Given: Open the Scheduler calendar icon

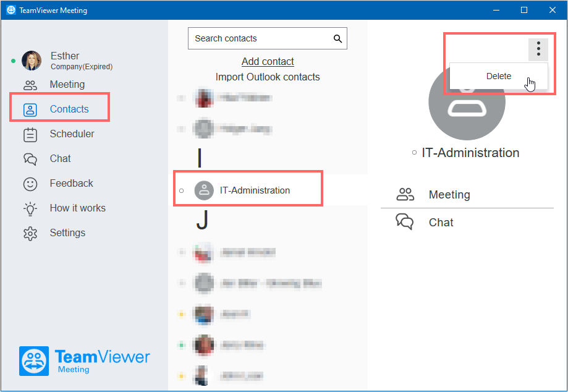Looking at the screenshot, I should (30, 134).
